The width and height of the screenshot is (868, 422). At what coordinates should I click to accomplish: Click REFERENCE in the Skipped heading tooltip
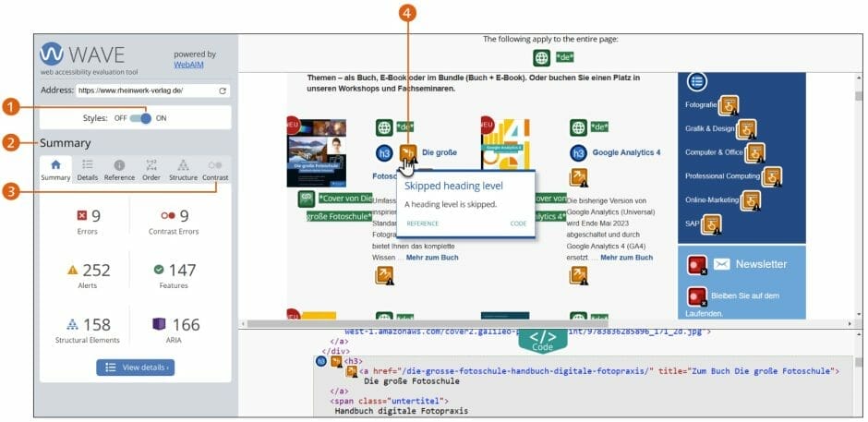[422, 223]
